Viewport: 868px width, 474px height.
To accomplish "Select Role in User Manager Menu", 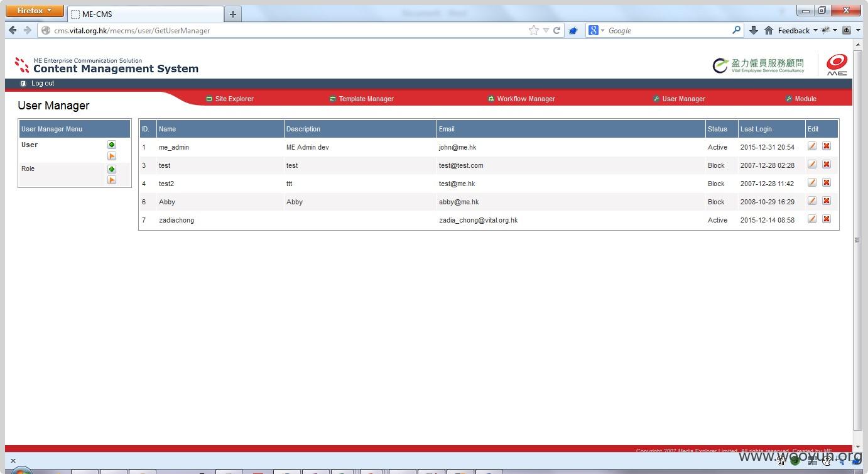I will (x=28, y=168).
